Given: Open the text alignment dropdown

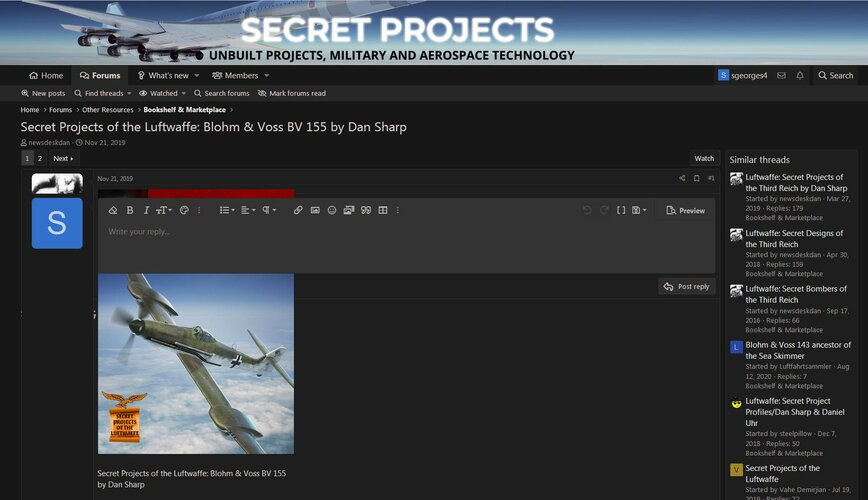Looking at the screenshot, I should pyautogui.click(x=248, y=210).
